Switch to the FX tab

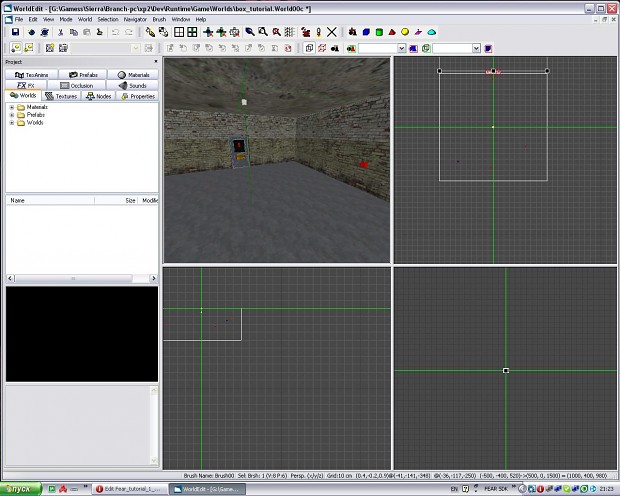pyautogui.click(x=26, y=85)
